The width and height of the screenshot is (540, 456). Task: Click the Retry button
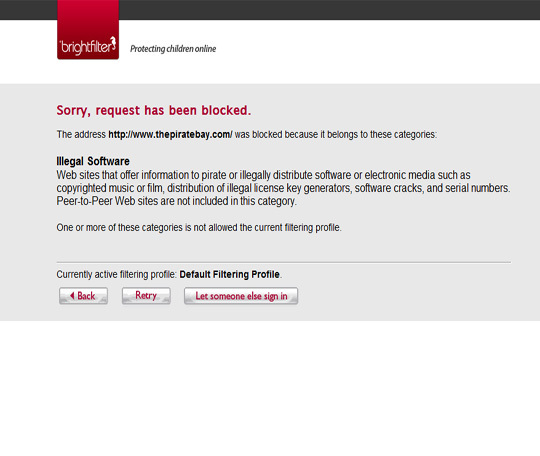(146, 296)
